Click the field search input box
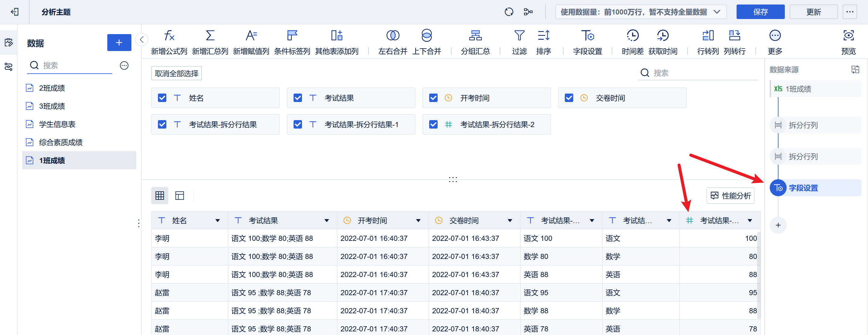The height and width of the screenshot is (335, 868). coord(697,73)
